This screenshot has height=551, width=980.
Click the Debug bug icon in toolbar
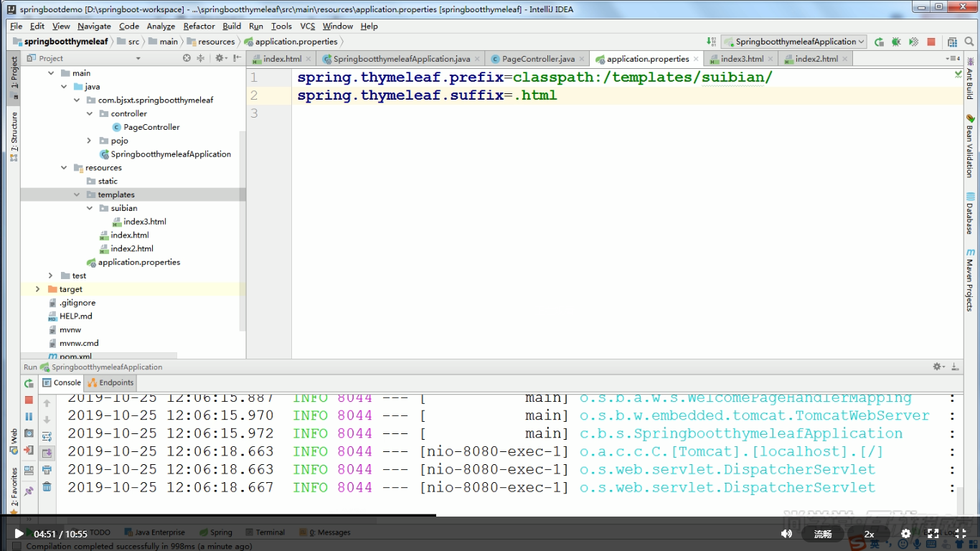tap(895, 42)
